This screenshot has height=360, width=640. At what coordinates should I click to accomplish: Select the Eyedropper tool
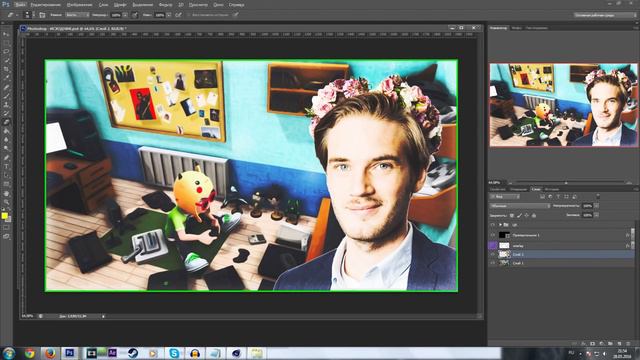click(x=6, y=78)
